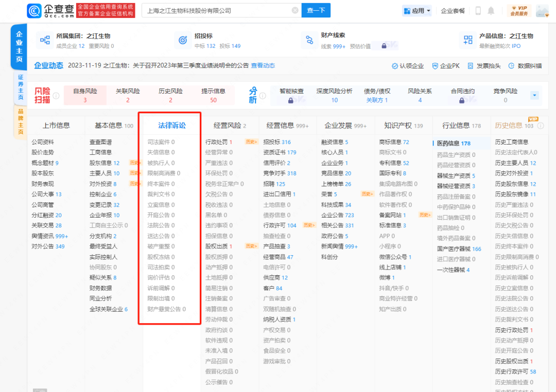
Task: Click the 产品信息 grid icon
Action: (x=468, y=40)
